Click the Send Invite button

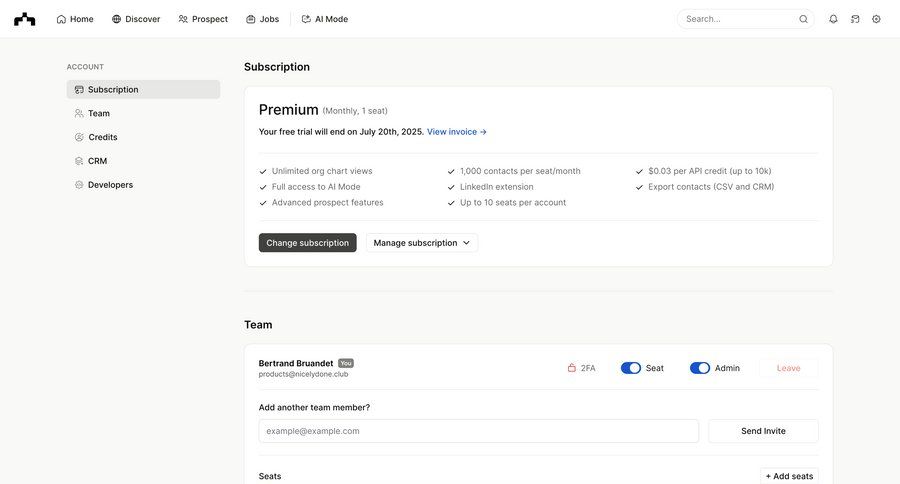[763, 431]
